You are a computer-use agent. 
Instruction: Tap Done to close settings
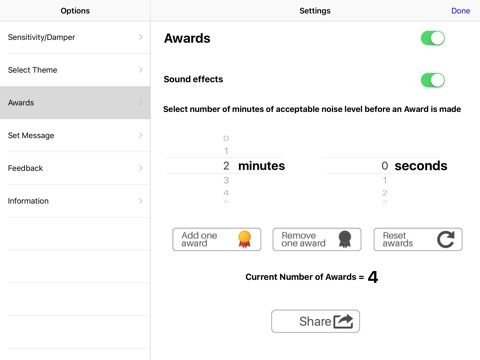click(x=461, y=11)
